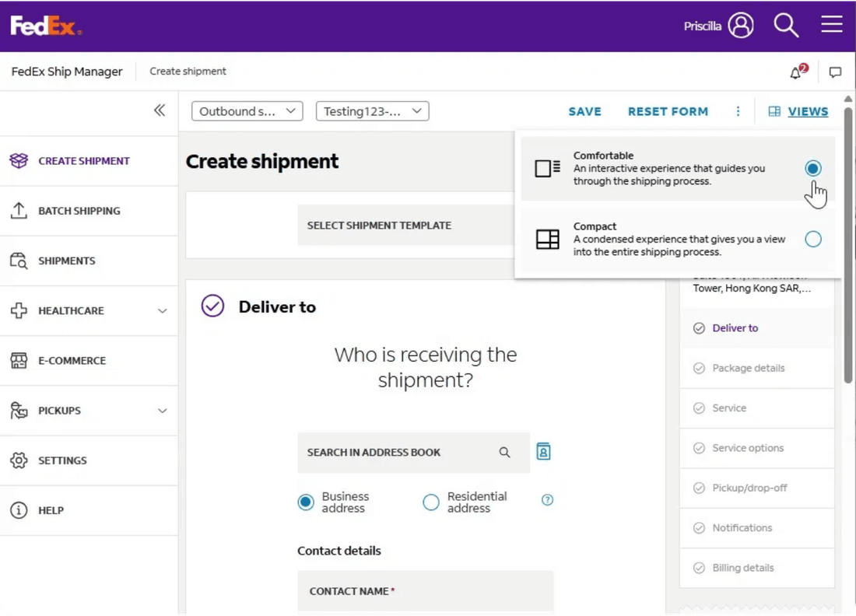Expand the Healthcare menu chevron
Screen dimensions: 856x616
click(x=162, y=311)
